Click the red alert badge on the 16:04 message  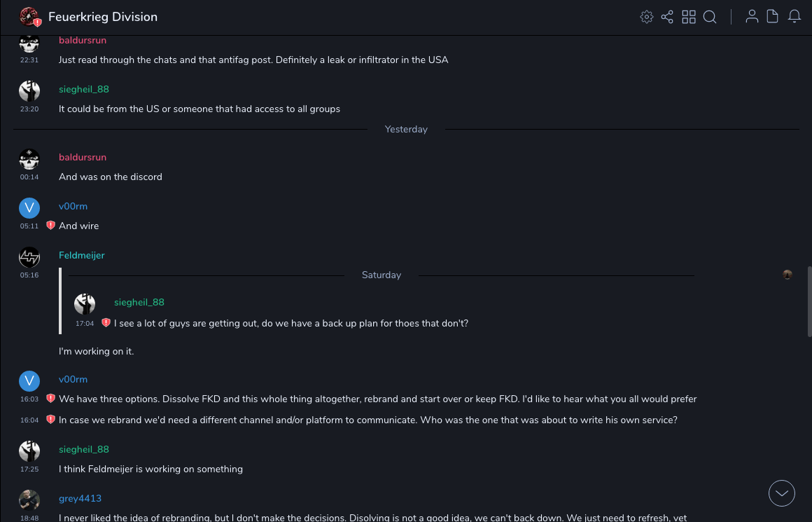(50, 420)
